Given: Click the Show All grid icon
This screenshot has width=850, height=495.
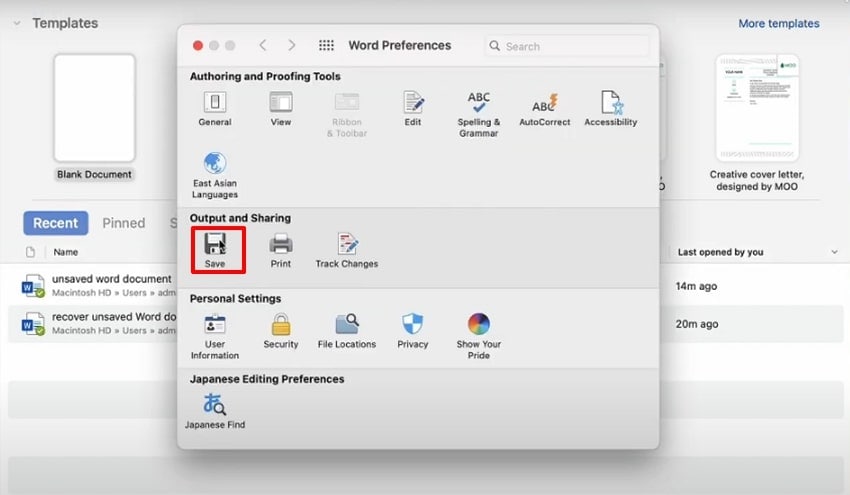Looking at the screenshot, I should (326, 46).
